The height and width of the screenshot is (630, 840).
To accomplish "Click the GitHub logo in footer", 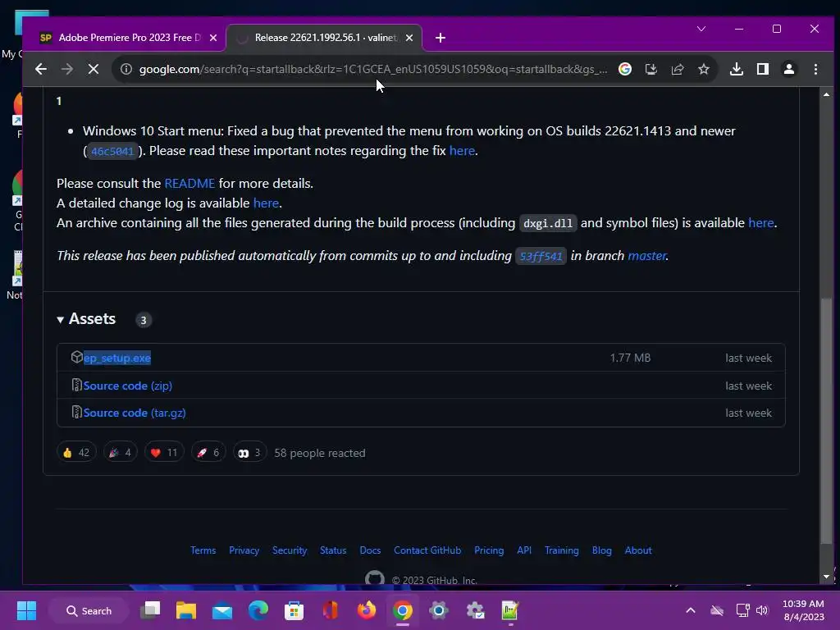I will coord(374,578).
